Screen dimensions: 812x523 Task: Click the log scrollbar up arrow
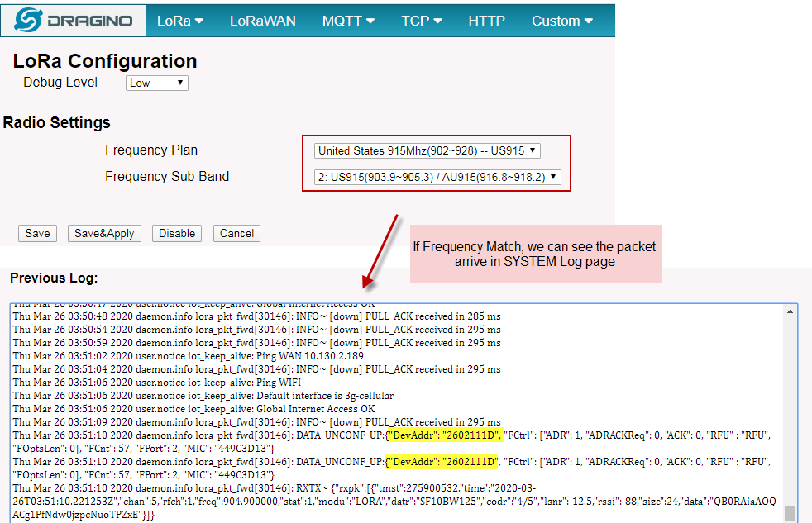tap(790, 311)
